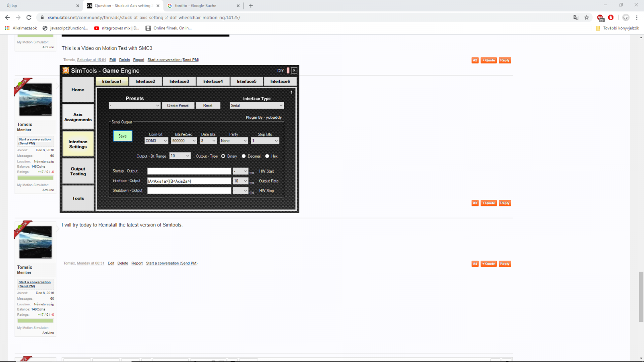Click Reply on post #4

505,264
